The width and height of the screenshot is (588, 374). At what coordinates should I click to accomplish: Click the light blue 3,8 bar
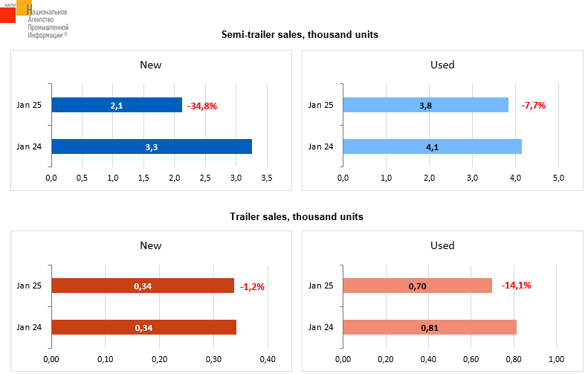[426, 106]
